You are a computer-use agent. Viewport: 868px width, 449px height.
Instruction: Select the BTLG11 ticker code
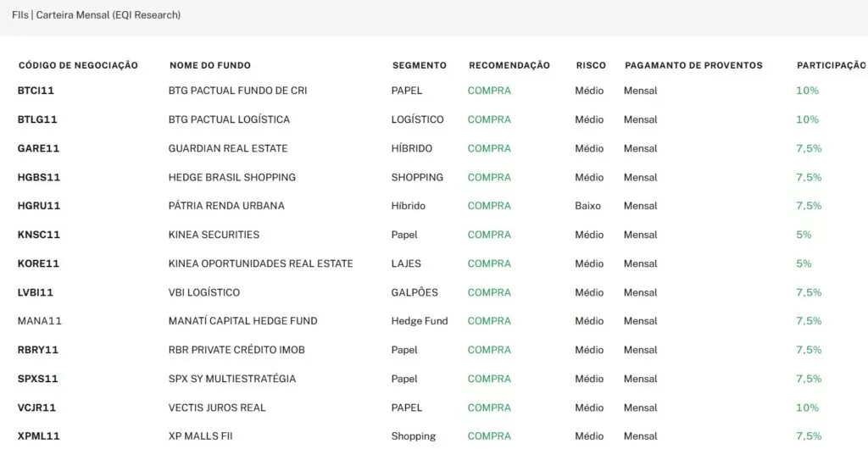coord(37,119)
